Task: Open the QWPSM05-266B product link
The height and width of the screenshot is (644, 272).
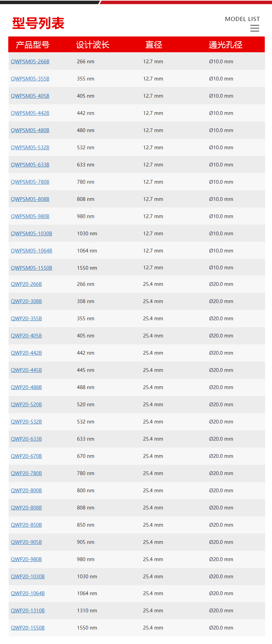Action: pos(30,62)
